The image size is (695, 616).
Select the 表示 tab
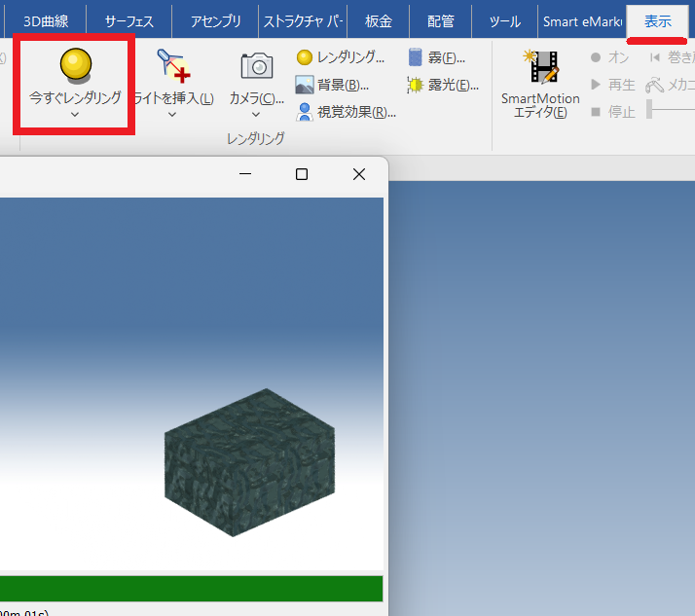(x=657, y=21)
